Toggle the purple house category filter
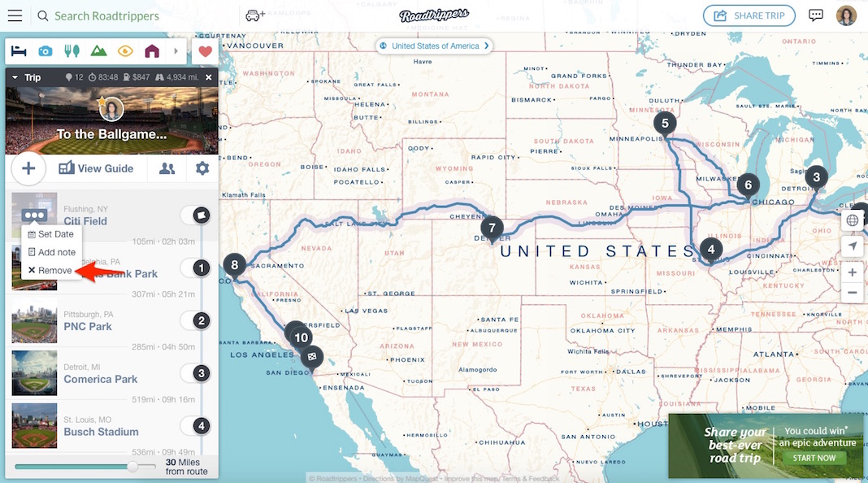Image resolution: width=868 pixels, height=483 pixels. (x=152, y=51)
